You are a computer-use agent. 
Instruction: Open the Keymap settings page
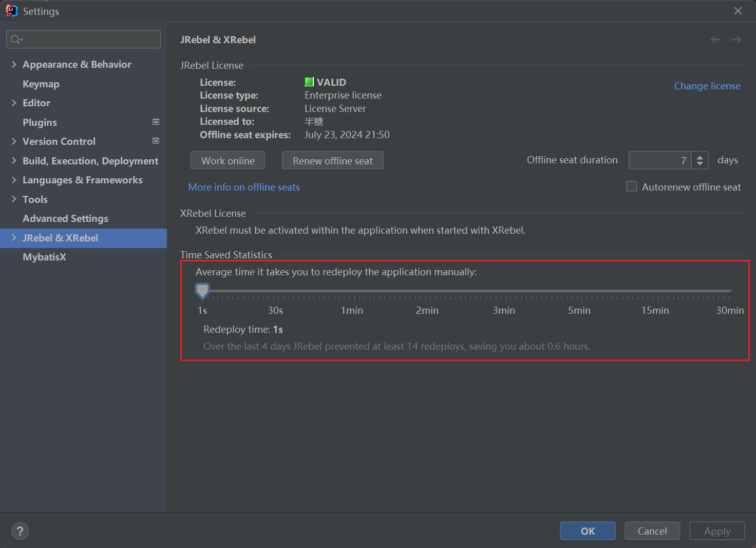tap(41, 84)
